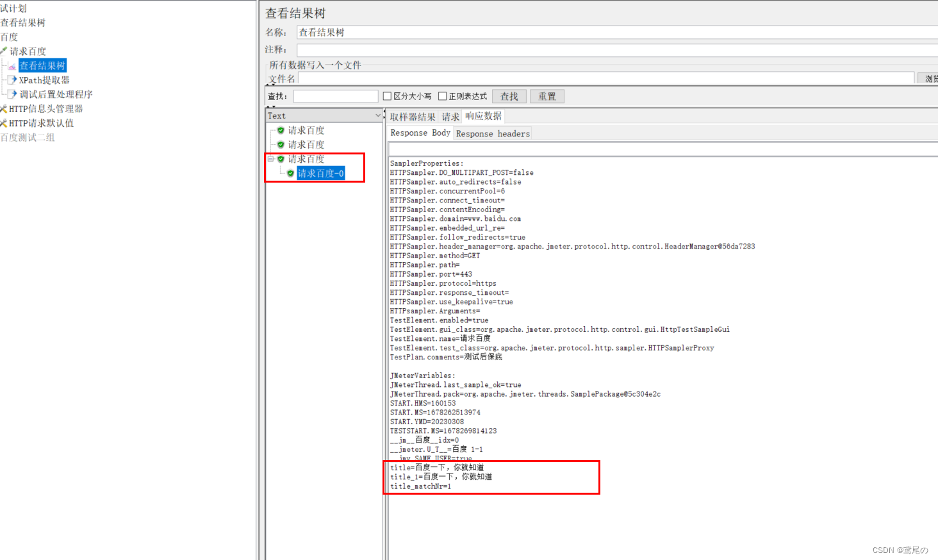
Task: Select the XPath提取器 tree node
Action: tap(44, 80)
